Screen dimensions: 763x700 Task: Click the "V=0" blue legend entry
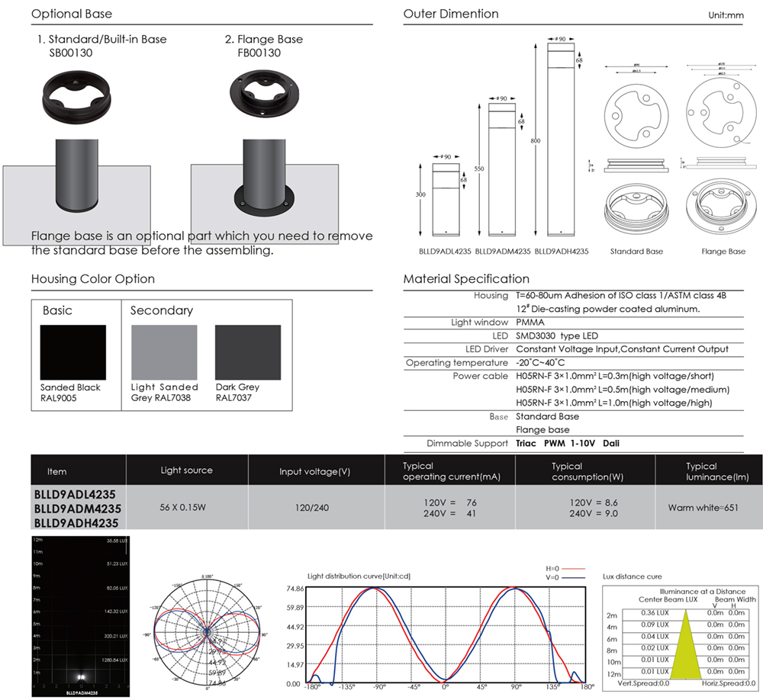pyautogui.click(x=565, y=577)
